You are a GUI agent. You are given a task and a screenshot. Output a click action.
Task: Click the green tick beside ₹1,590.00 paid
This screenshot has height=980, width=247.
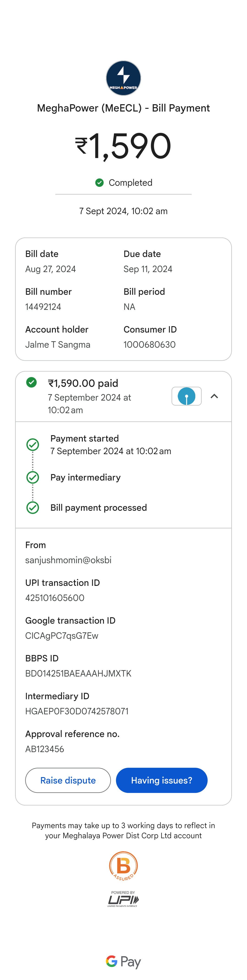click(32, 382)
